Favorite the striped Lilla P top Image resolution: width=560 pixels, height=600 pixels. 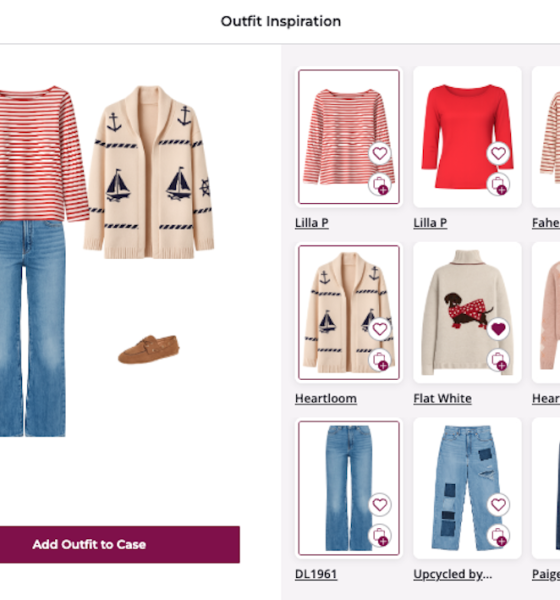(x=380, y=153)
